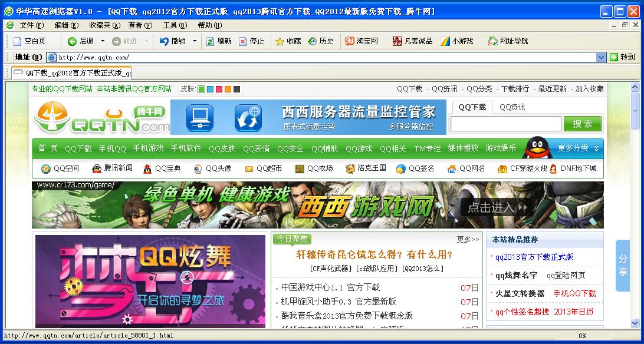The height and width of the screenshot is (344, 644).
Task: Open a blank page with 空白页
Action: pyautogui.click(x=29, y=41)
